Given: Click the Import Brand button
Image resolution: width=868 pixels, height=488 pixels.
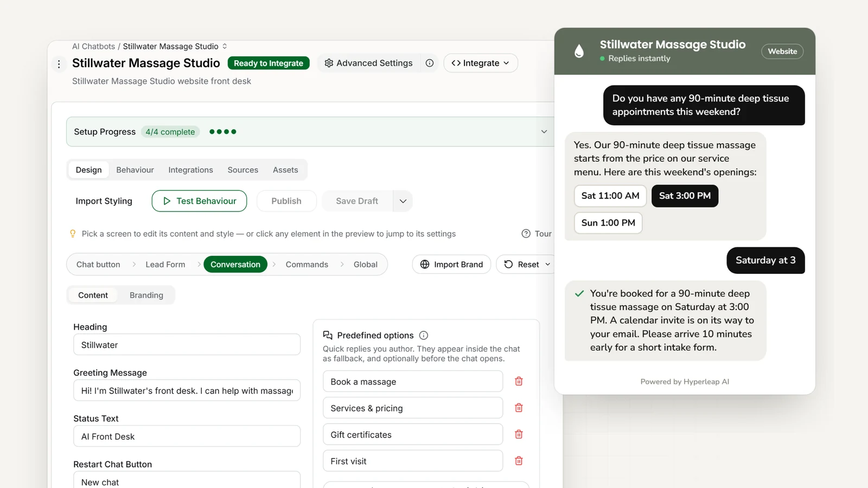Looking at the screenshot, I should tap(451, 265).
